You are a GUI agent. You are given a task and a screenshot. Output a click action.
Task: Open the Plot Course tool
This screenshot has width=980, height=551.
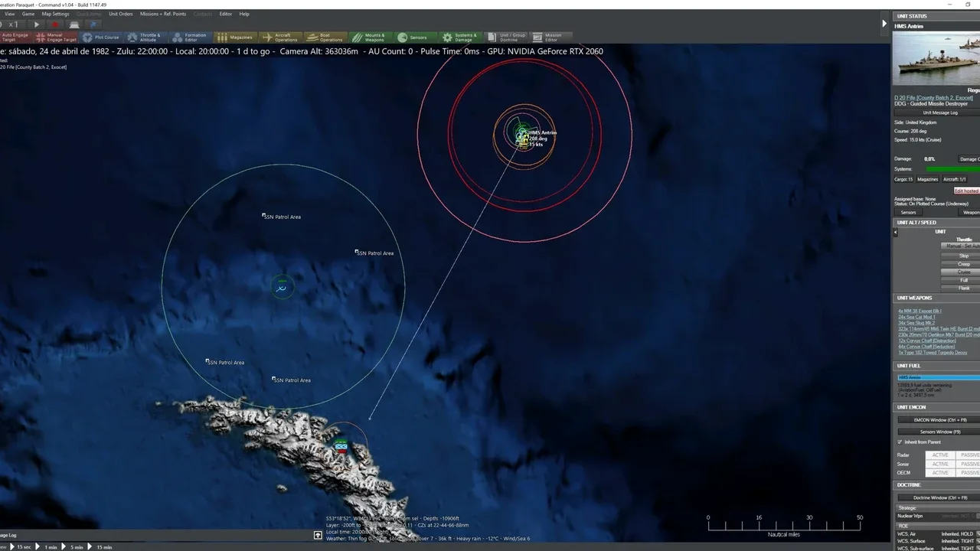click(x=100, y=37)
